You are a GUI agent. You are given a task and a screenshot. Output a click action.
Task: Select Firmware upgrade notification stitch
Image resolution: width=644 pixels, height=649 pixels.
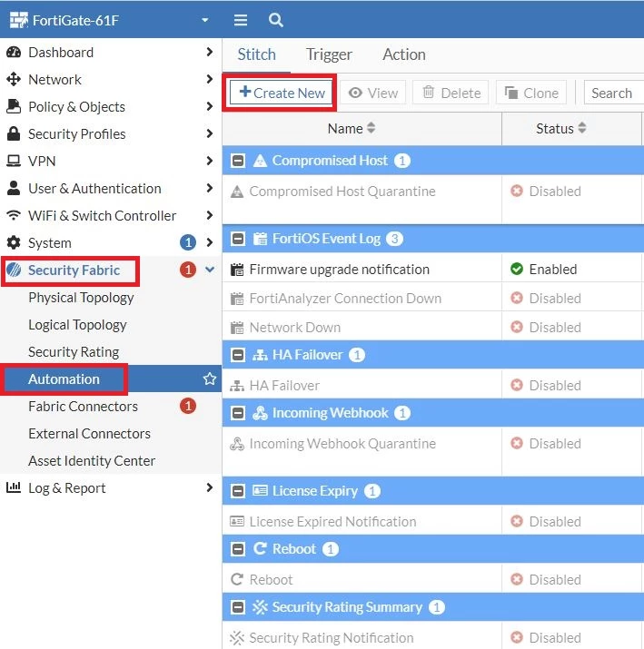(339, 270)
